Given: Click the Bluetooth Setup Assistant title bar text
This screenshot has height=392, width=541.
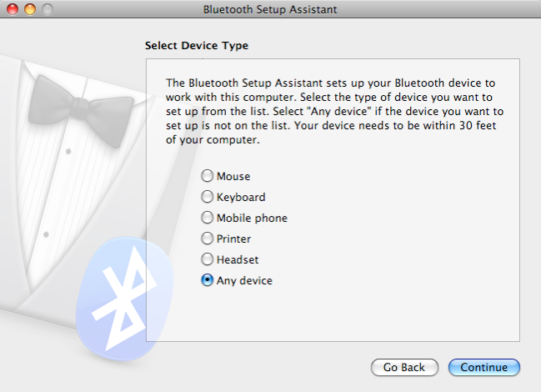Looking at the screenshot, I should click(x=270, y=9).
